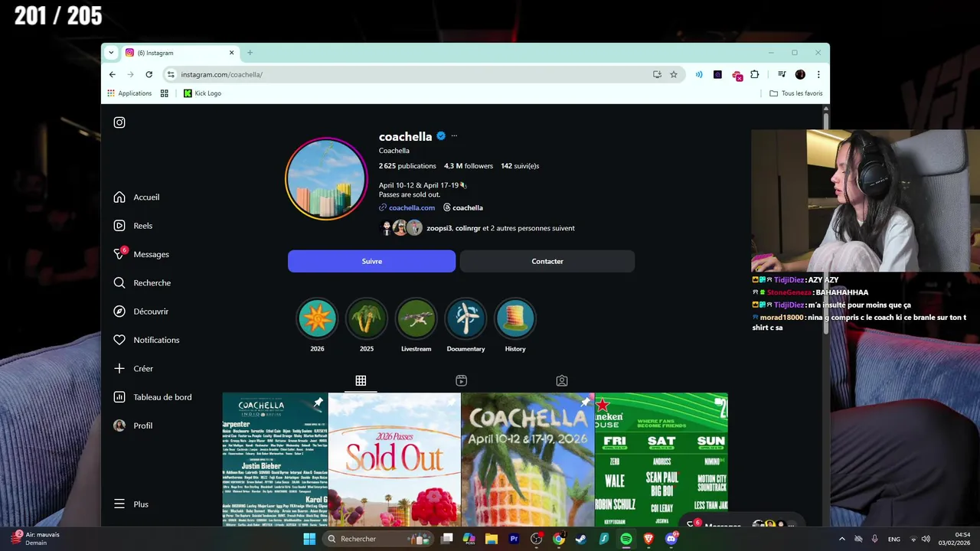Open Discord from the taskbar
Screen dimensions: 980x551
pos(671,539)
